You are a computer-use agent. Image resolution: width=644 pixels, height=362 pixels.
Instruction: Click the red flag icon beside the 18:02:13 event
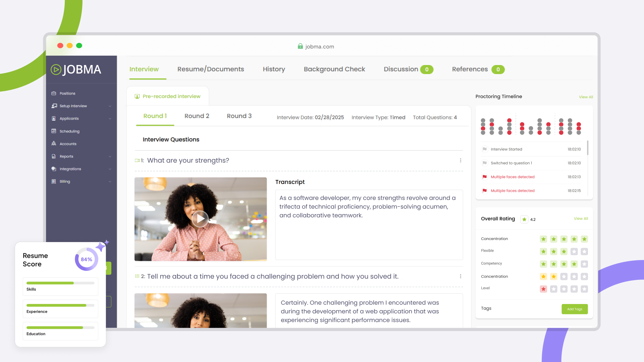click(x=484, y=177)
